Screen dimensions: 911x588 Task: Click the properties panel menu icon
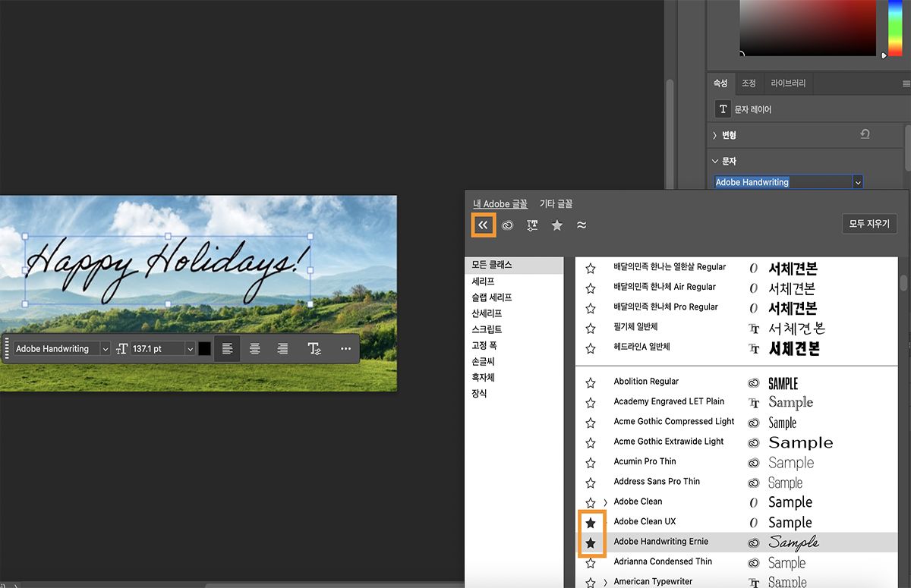tap(906, 83)
